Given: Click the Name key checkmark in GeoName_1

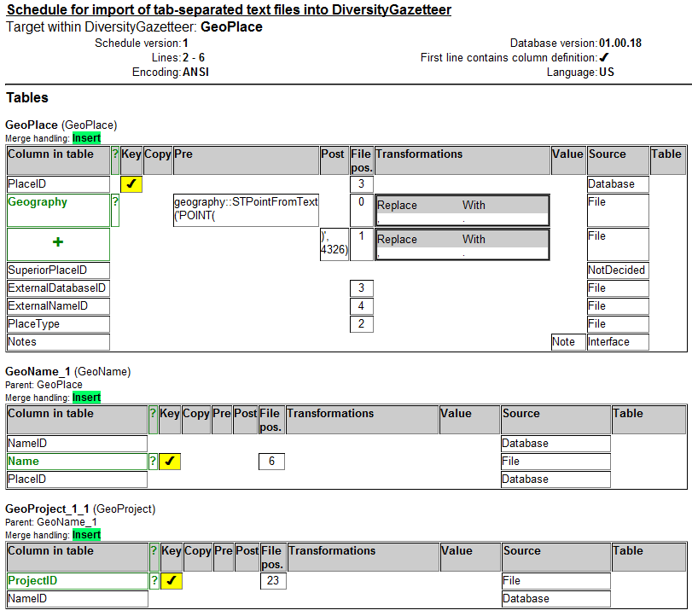Looking at the screenshot, I should coord(170,461).
